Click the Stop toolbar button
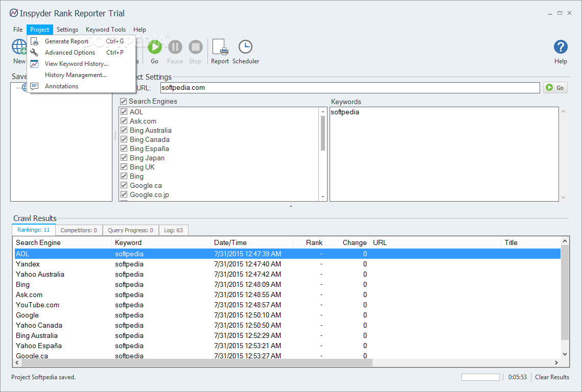The height and width of the screenshot is (392, 582). pyautogui.click(x=195, y=47)
